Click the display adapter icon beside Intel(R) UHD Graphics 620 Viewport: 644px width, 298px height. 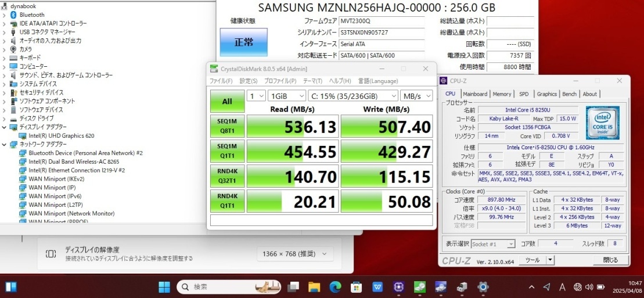[x=23, y=136]
